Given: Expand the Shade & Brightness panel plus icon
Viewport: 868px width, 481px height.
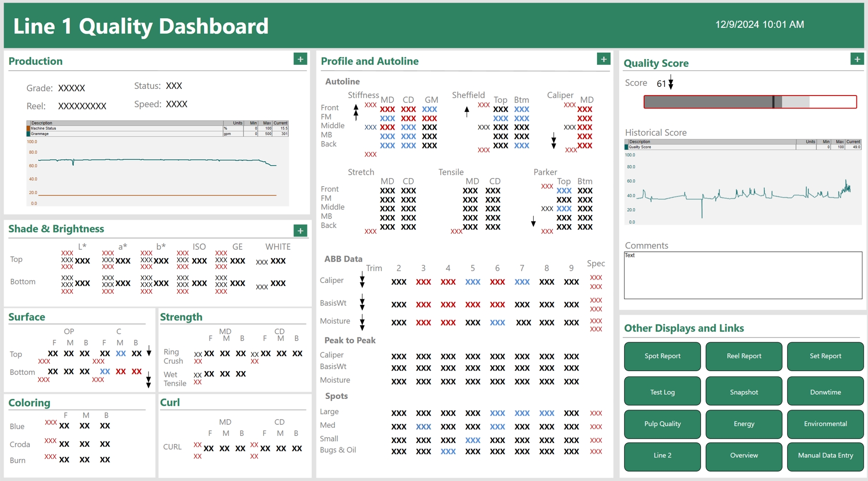Looking at the screenshot, I should pyautogui.click(x=300, y=230).
